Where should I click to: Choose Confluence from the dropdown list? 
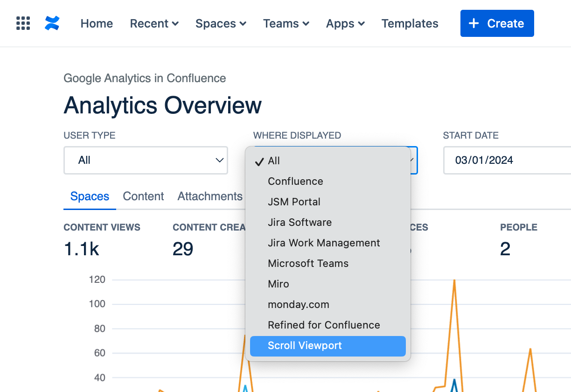pos(295,182)
